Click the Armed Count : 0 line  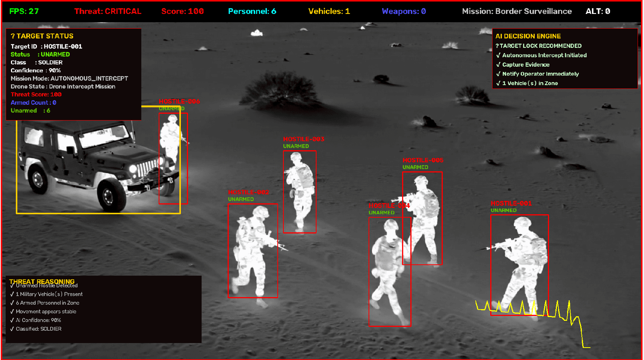pos(34,102)
